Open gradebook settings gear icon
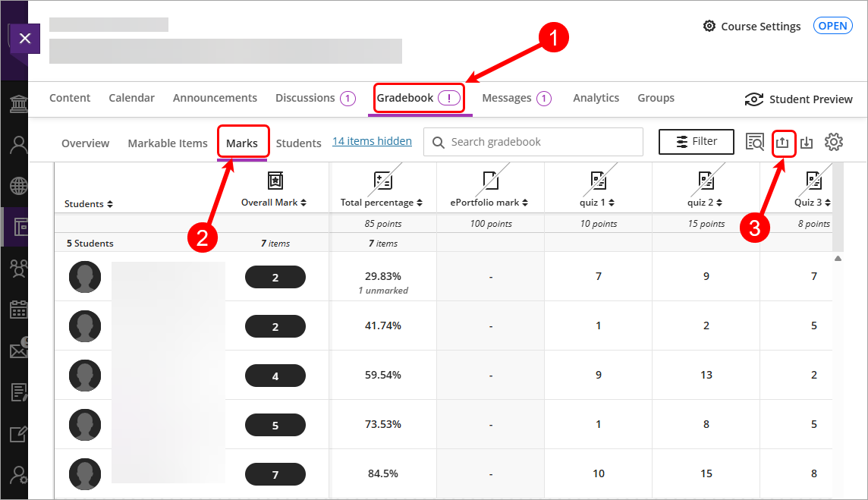This screenshot has height=500, width=868. pos(834,142)
